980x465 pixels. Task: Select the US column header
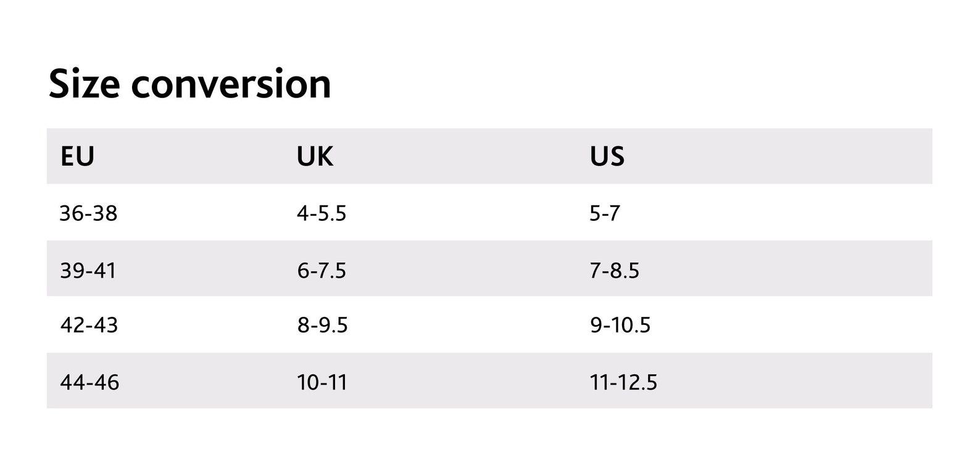(x=607, y=157)
